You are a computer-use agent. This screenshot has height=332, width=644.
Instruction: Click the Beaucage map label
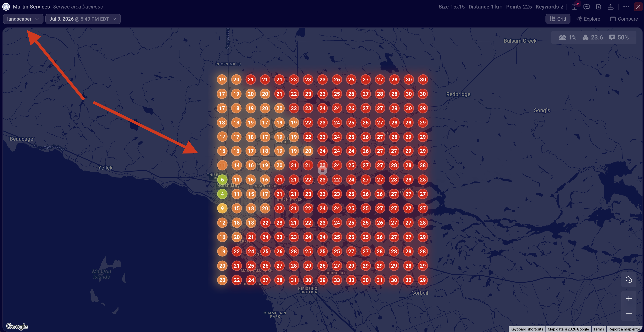click(x=21, y=139)
